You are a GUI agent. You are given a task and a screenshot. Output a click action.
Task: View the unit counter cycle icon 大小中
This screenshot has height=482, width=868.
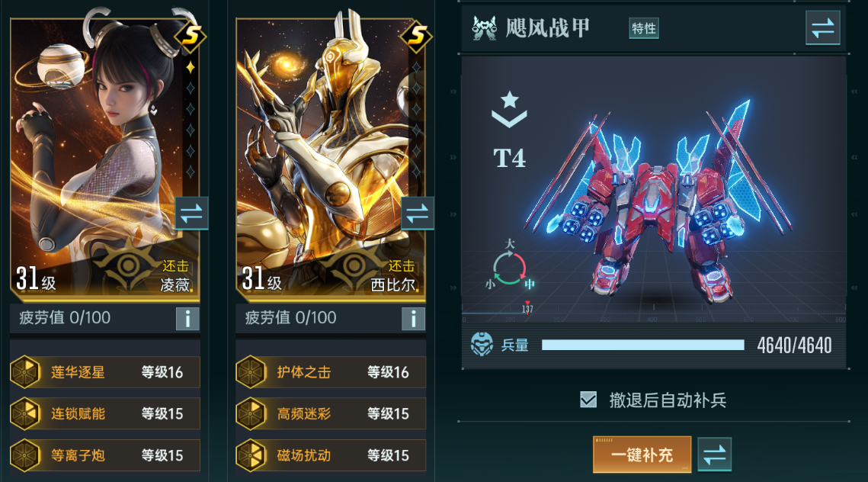(x=509, y=266)
